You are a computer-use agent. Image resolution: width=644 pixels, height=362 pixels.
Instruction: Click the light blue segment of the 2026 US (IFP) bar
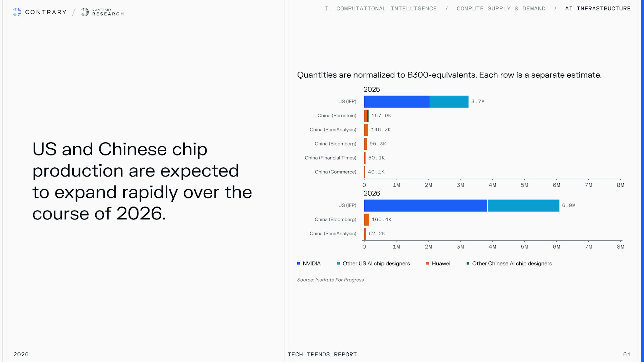523,206
